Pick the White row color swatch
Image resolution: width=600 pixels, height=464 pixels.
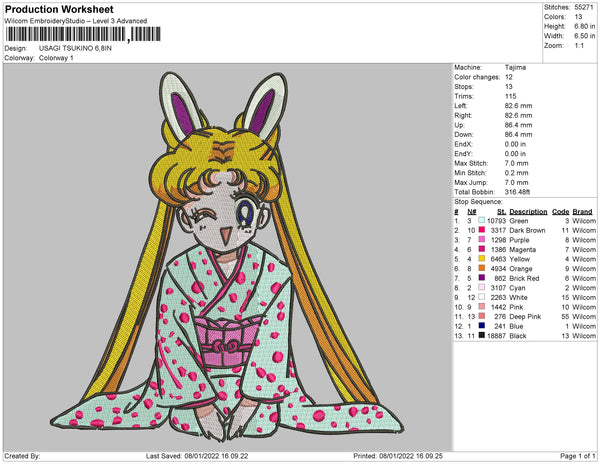click(481, 297)
